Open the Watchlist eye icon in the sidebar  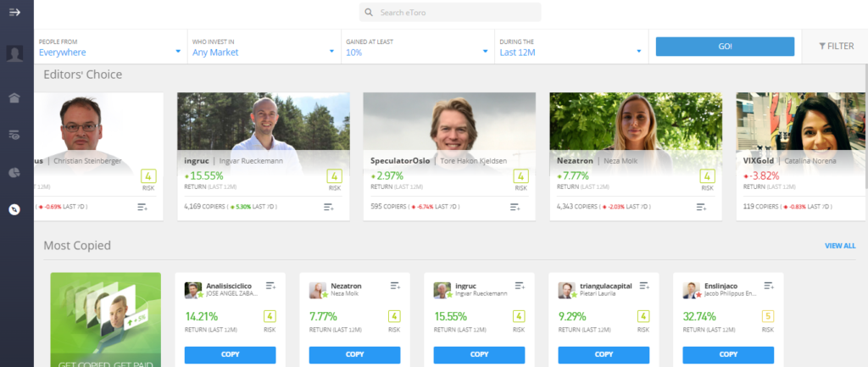[15, 135]
